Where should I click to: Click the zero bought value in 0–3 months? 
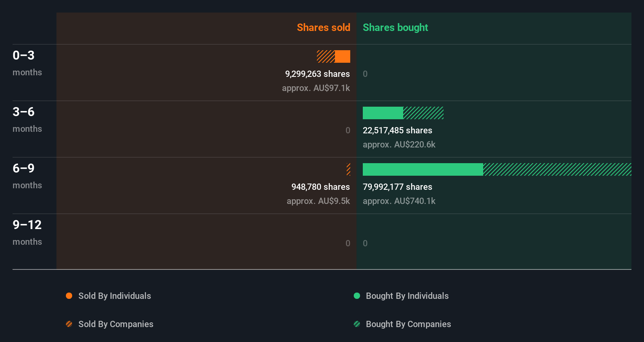tap(365, 74)
